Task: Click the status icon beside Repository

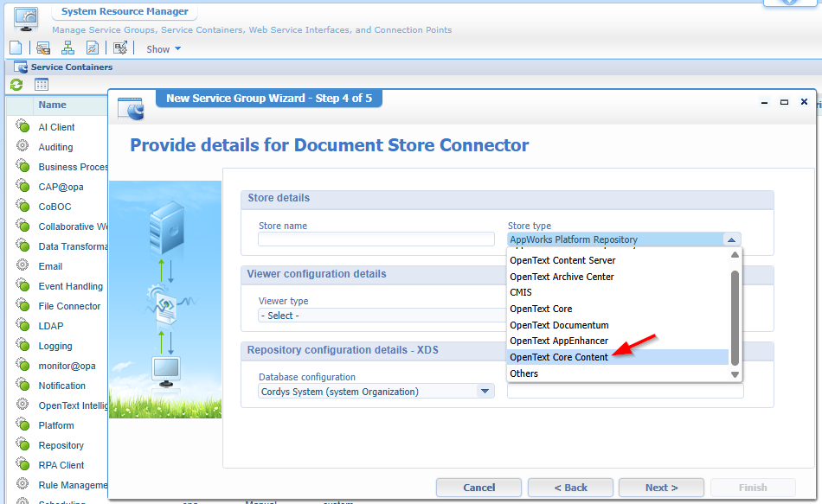Action: [x=22, y=445]
